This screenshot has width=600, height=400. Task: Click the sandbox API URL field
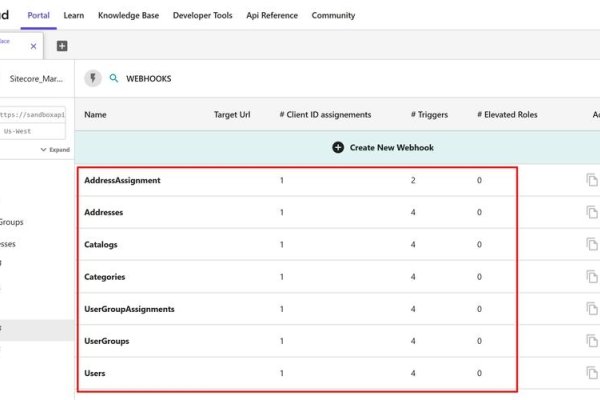pyautogui.click(x=33, y=114)
